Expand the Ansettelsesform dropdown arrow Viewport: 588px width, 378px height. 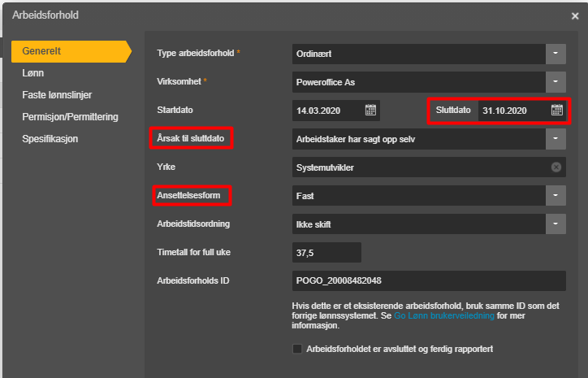click(x=556, y=196)
